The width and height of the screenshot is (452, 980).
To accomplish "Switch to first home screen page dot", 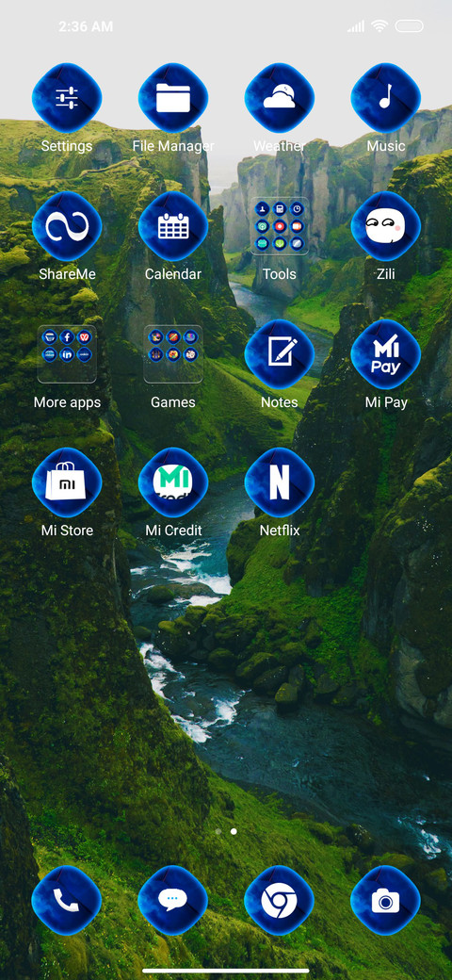I will (x=218, y=831).
